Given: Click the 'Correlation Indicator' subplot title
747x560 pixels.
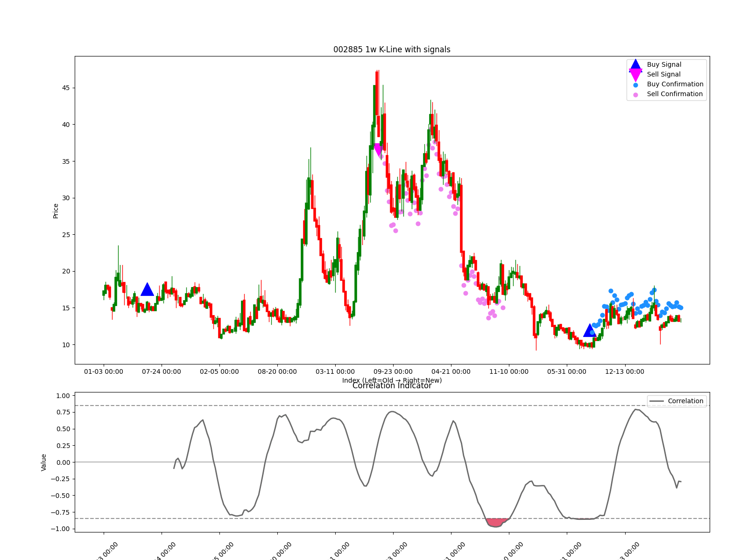Looking at the screenshot, I should 392,386.
